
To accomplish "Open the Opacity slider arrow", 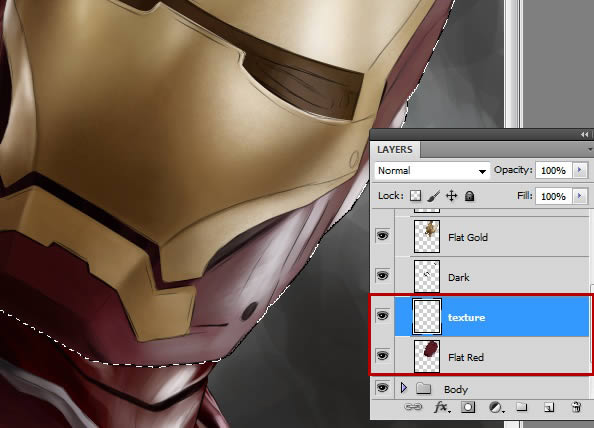I will point(580,170).
